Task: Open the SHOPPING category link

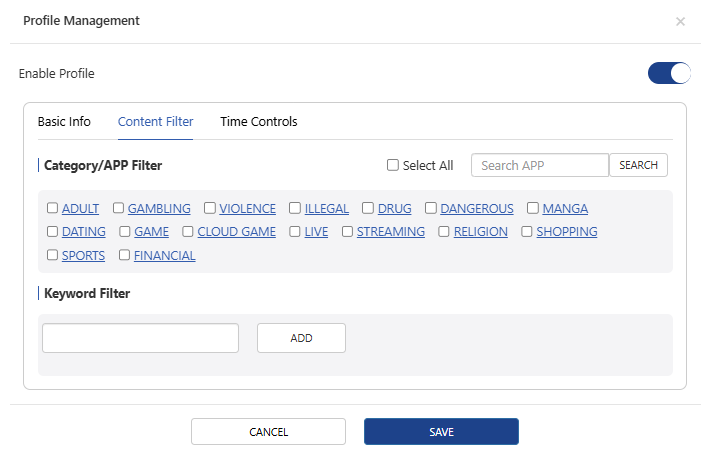Action: [x=566, y=232]
